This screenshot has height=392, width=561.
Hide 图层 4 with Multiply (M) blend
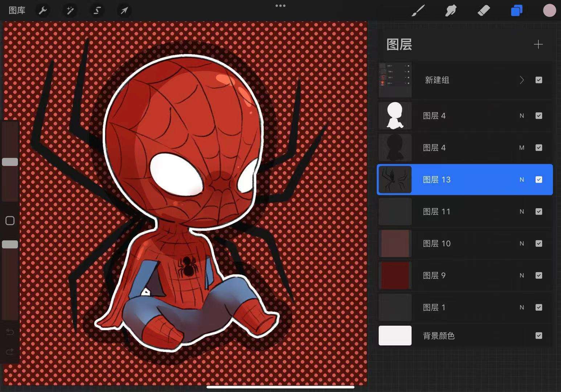pyautogui.click(x=539, y=148)
